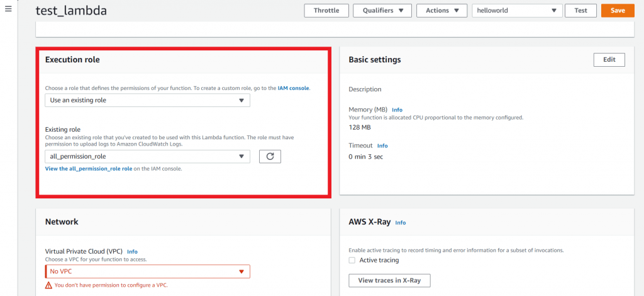The height and width of the screenshot is (296, 644).
Task: Open Info link next to AWS X-Ray
Action: [x=401, y=222]
